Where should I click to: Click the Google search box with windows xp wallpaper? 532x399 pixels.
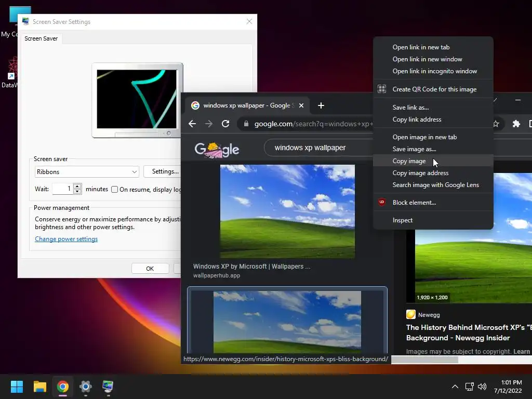coord(318,148)
